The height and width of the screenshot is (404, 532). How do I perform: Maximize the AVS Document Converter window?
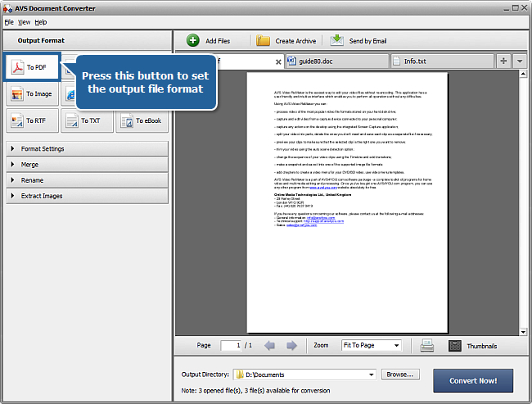tap(515, 8)
